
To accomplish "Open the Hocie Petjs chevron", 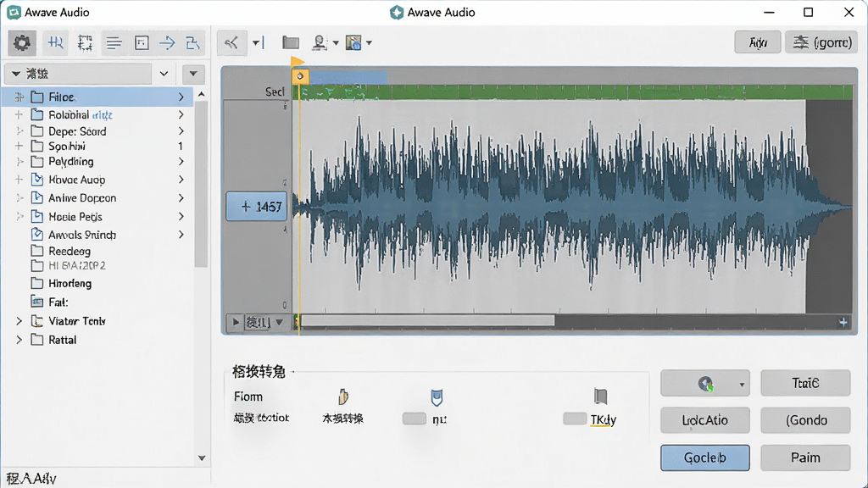I will coord(181,216).
